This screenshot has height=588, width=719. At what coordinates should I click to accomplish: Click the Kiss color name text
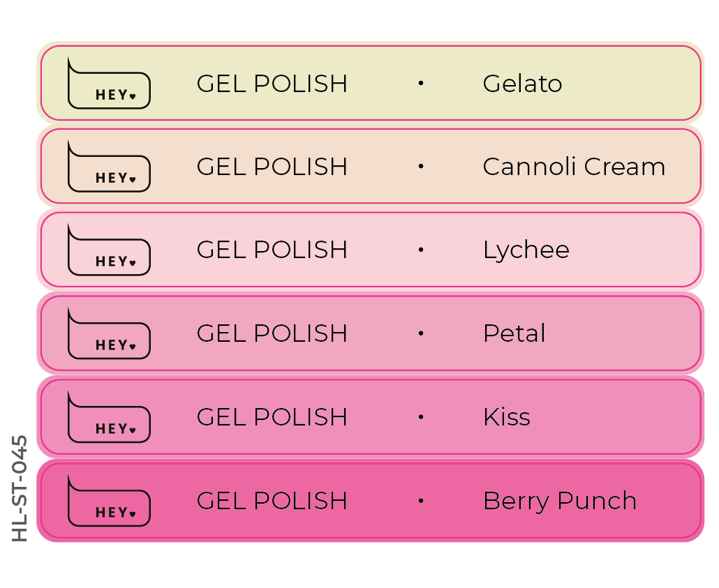(506, 417)
